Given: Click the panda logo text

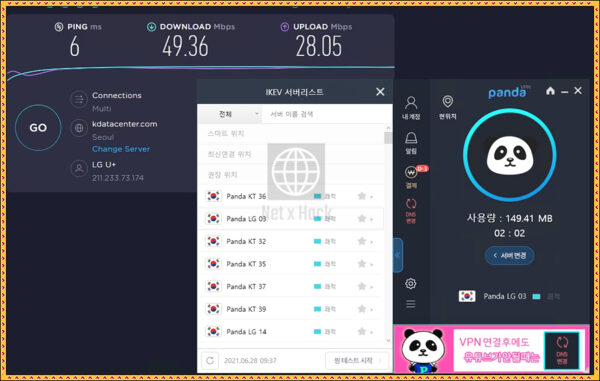Looking at the screenshot, I should (x=507, y=92).
